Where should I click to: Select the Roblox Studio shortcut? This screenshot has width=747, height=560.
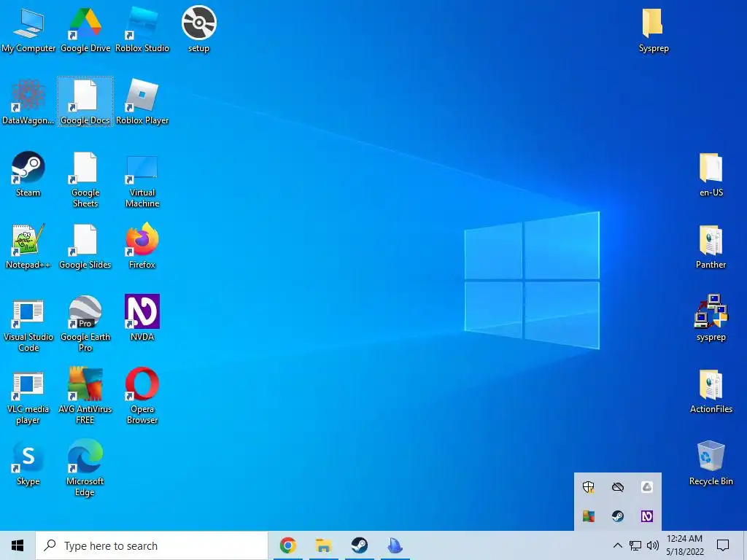[x=142, y=29]
